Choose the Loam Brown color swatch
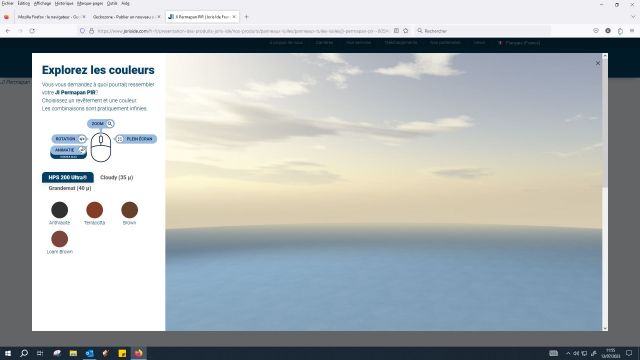The width and height of the screenshot is (640, 360). pyautogui.click(x=60, y=239)
